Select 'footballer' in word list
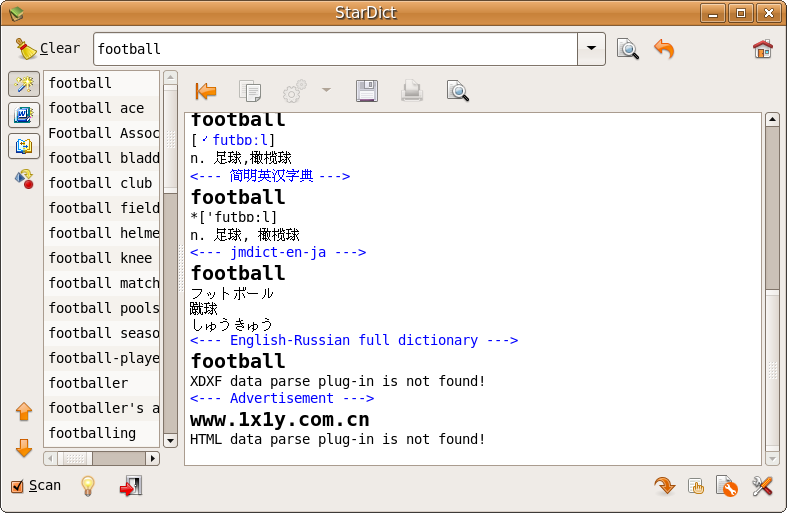Screen dimensions: 787x513 point(102,383)
